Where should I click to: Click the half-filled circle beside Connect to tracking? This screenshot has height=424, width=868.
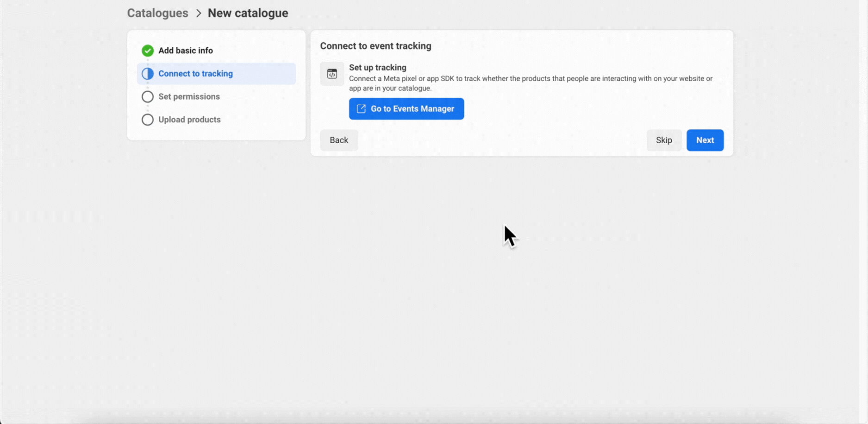pos(148,74)
